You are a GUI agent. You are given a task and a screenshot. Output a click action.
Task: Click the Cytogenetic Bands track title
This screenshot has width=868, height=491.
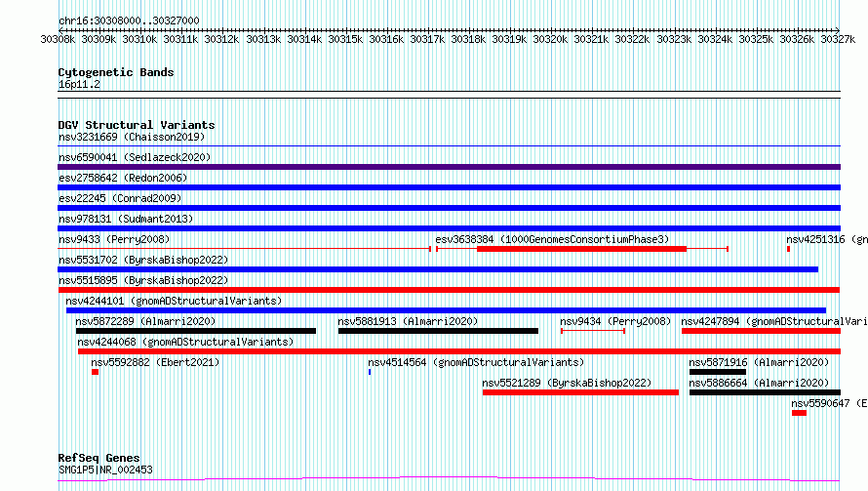point(116,72)
